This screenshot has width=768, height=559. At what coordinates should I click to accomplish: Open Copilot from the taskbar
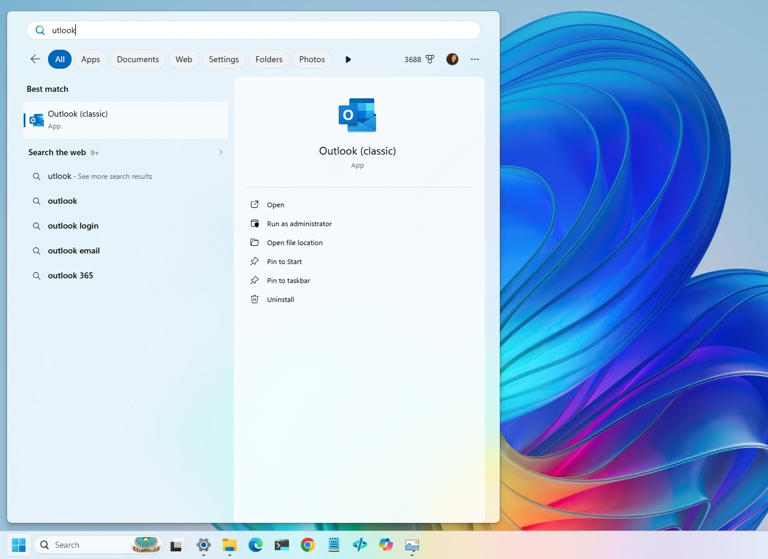[x=386, y=545]
